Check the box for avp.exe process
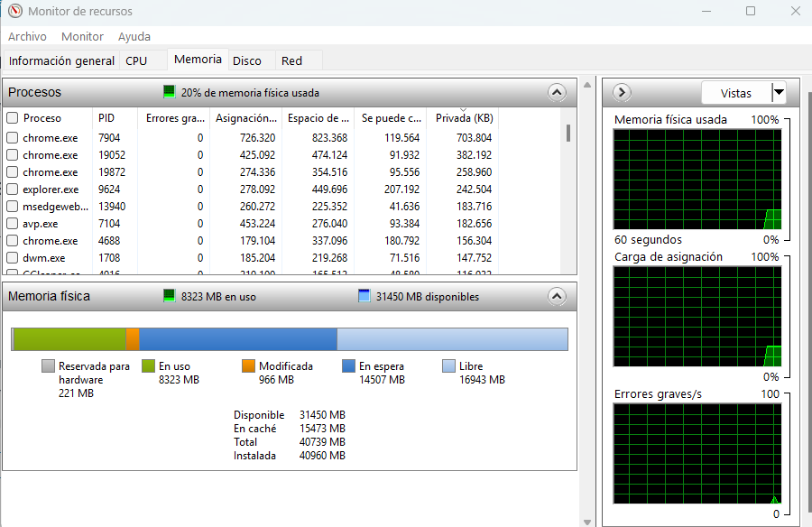 click(13, 224)
